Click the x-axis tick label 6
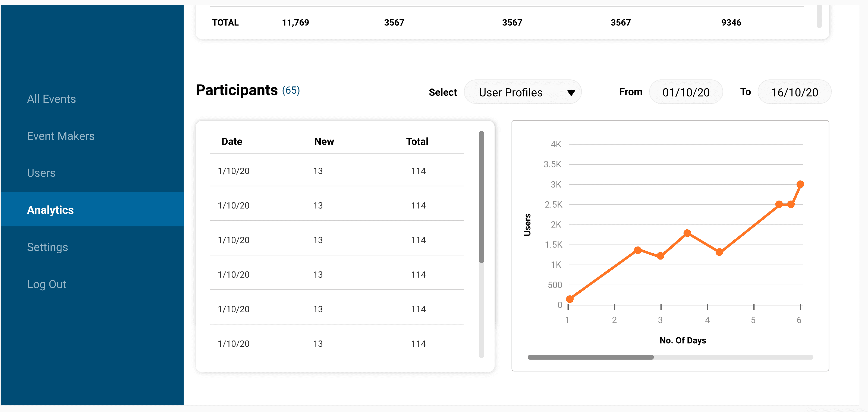The height and width of the screenshot is (412, 868). 798,320
